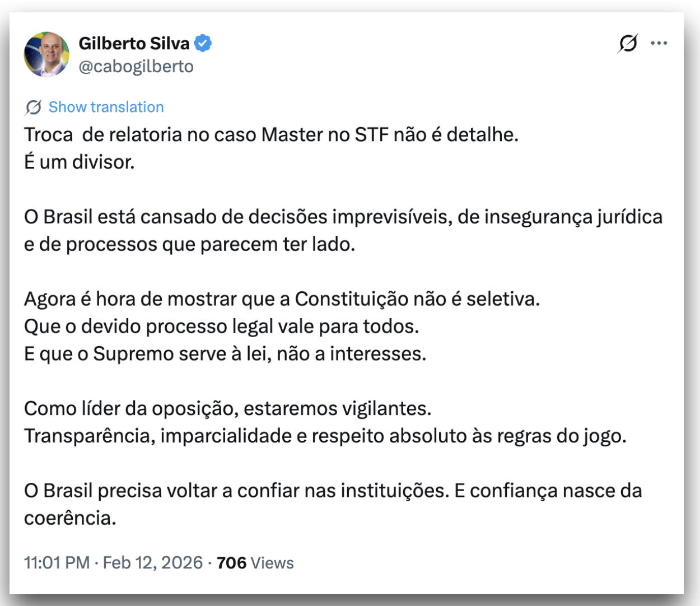Click the 706 Views count
Viewport: 700px width, 606px height.
point(255,562)
